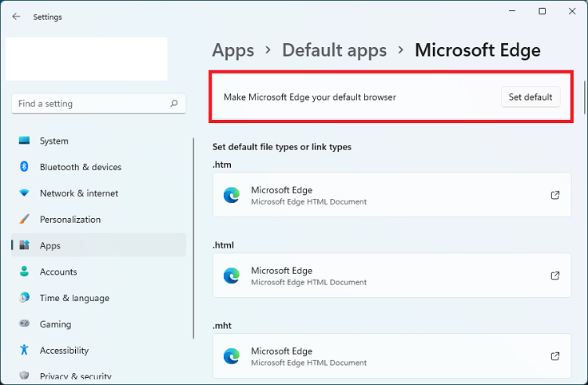588x385 pixels.
Task: Open Time & language settings
Action: [x=98, y=298]
